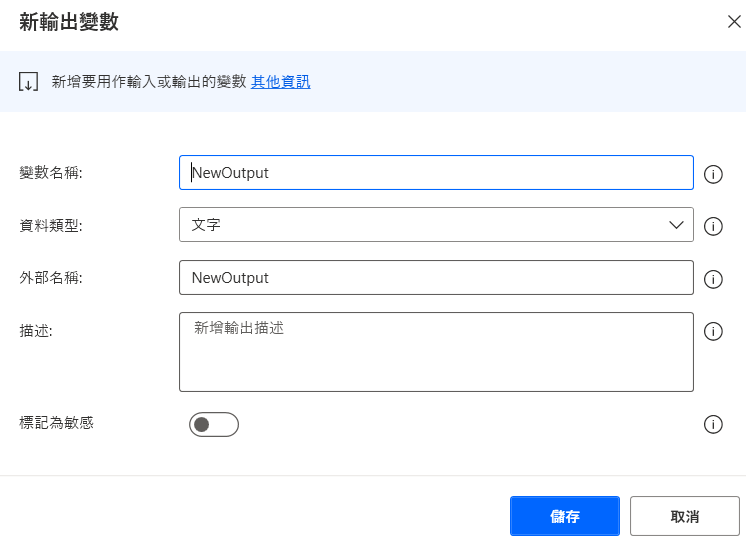Focus the 變數名稱 text field
The width and height of the screenshot is (746, 549).
click(x=436, y=172)
